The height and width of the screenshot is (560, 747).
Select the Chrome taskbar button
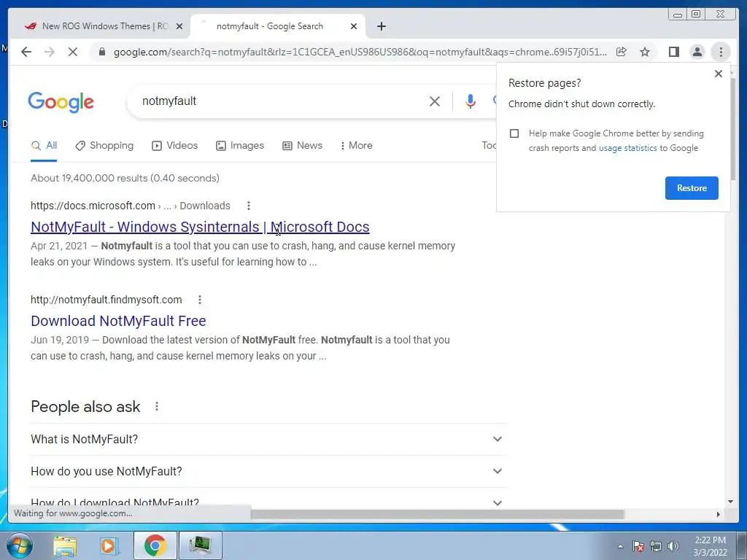point(155,545)
